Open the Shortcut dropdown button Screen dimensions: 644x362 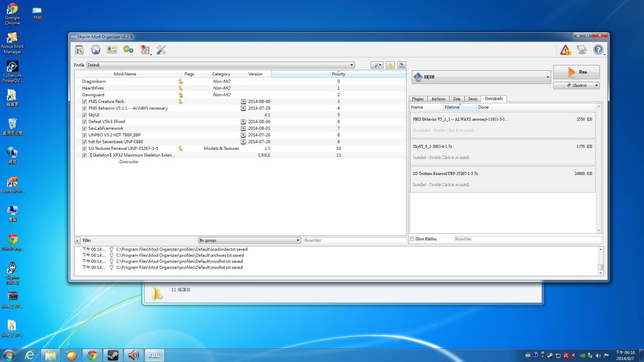(576, 85)
